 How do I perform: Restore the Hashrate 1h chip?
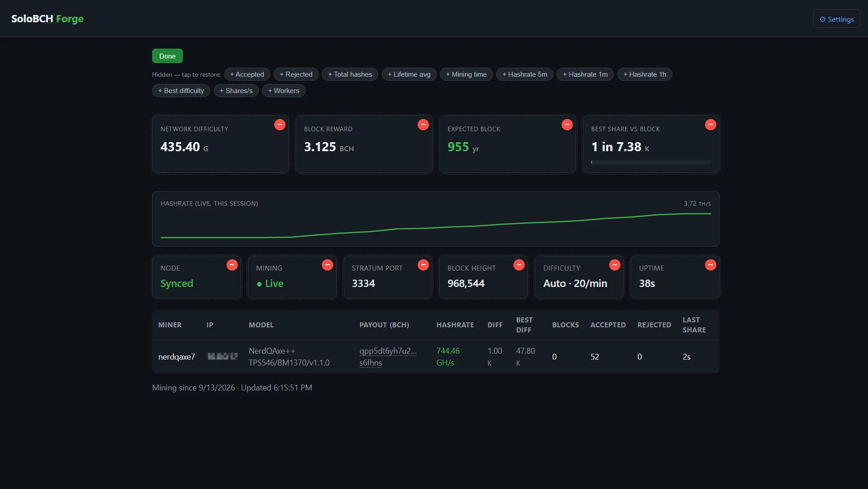[645, 74]
